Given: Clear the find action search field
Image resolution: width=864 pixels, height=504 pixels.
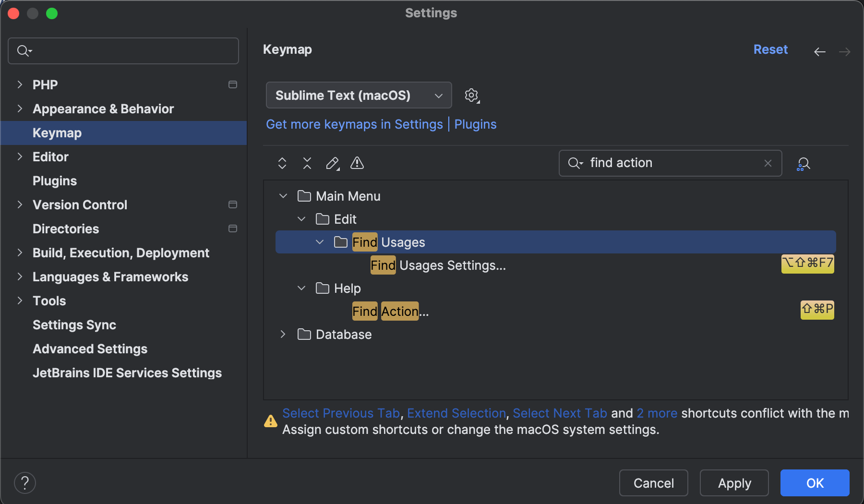Looking at the screenshot, I should pyautogui.click(x=768, y=163).
